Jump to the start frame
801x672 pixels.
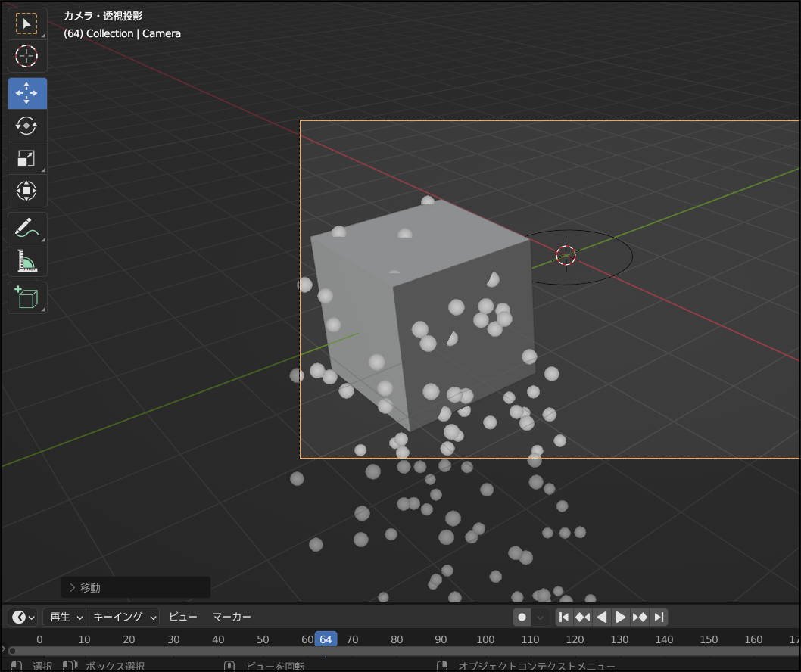click(564, 618)
